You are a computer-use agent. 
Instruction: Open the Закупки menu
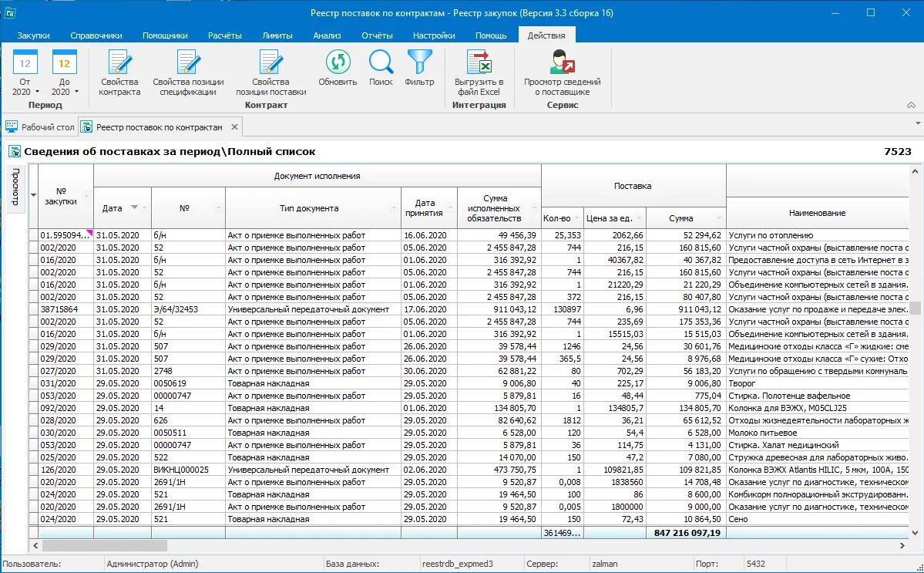point(34,35)
